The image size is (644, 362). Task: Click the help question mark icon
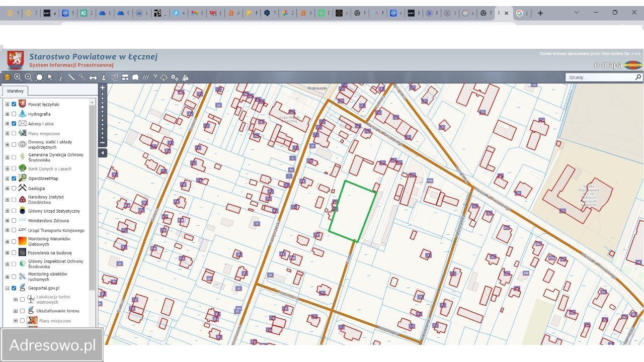point(155,77)
